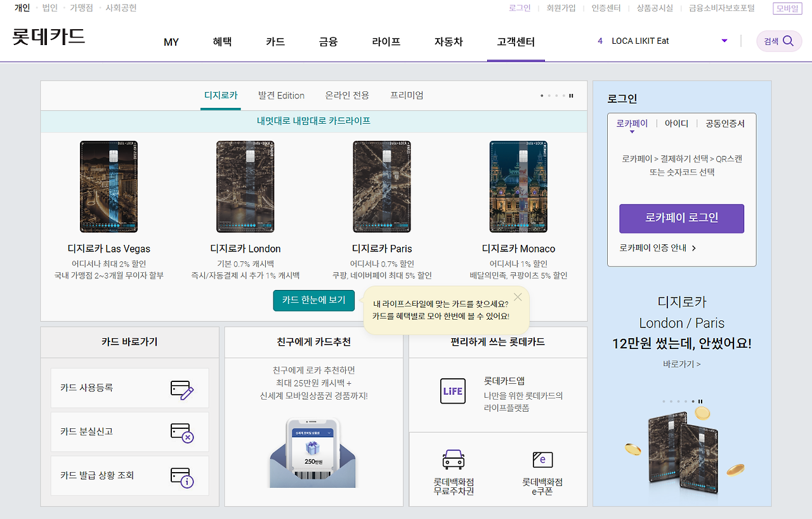Open the 인증센터 link

[606, 8]
